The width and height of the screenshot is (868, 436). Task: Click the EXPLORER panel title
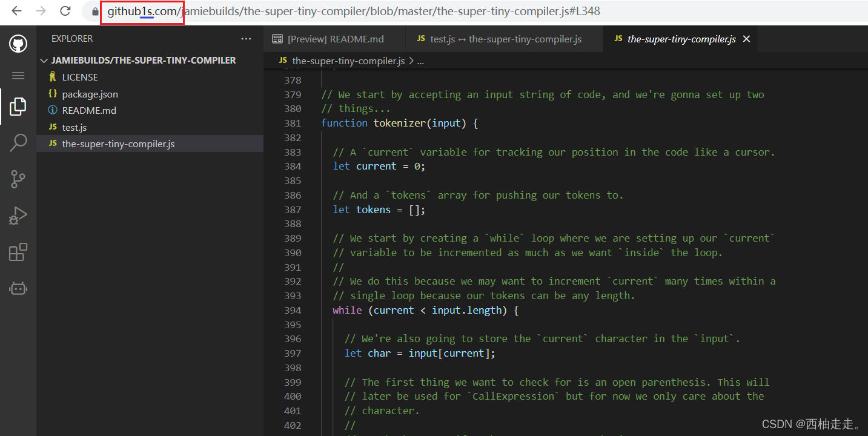(72, 39)
